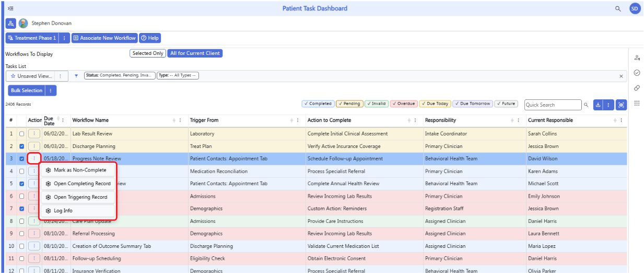Click the Bulk Selection button
This screenshot has width=644, height=273.
[x=27, y=90]
